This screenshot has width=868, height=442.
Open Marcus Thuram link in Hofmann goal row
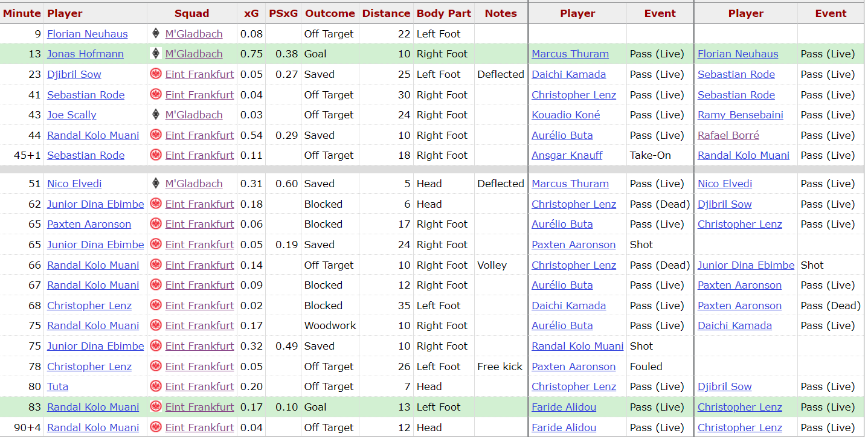570,54
